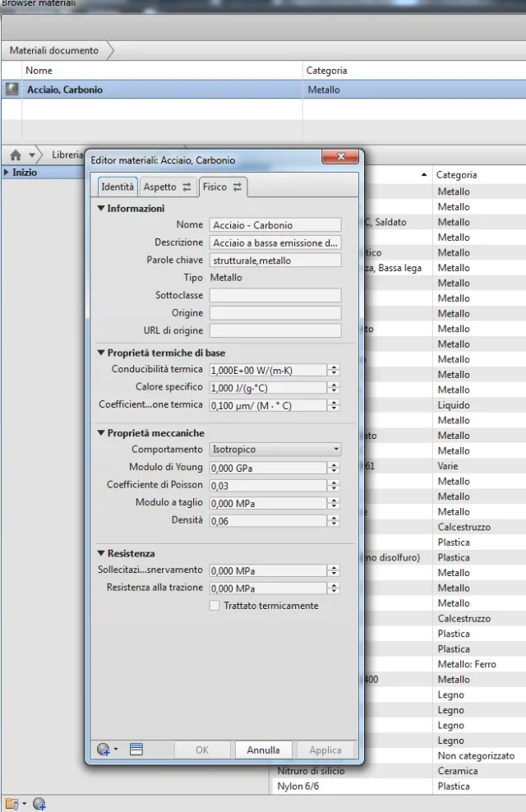Switch to the Identità tab

tap(118, 187)
